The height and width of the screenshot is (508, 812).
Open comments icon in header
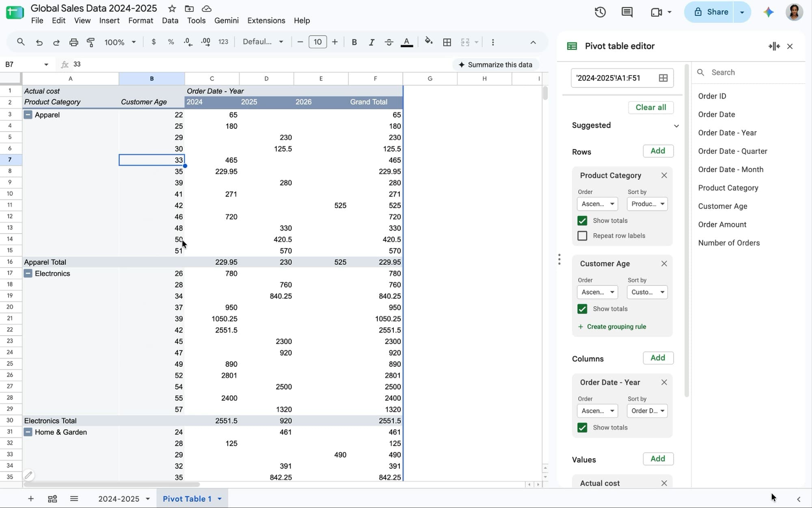[x=627, y=12]
